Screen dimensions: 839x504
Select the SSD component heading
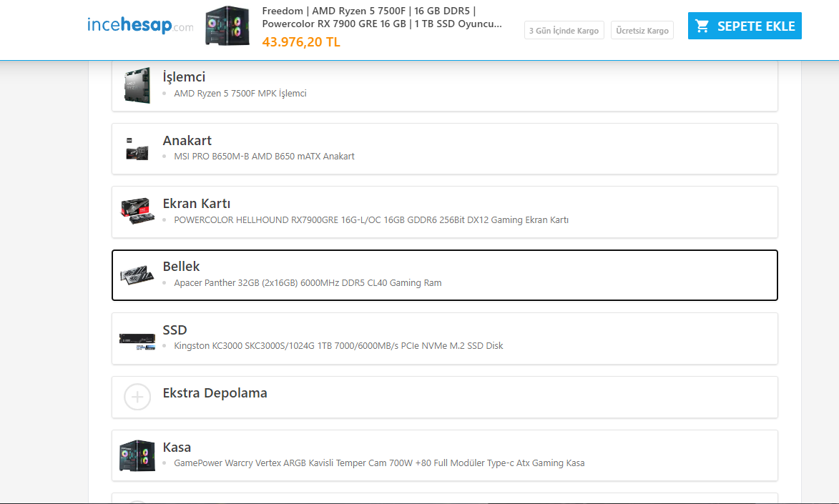click(x=175, y=330)
